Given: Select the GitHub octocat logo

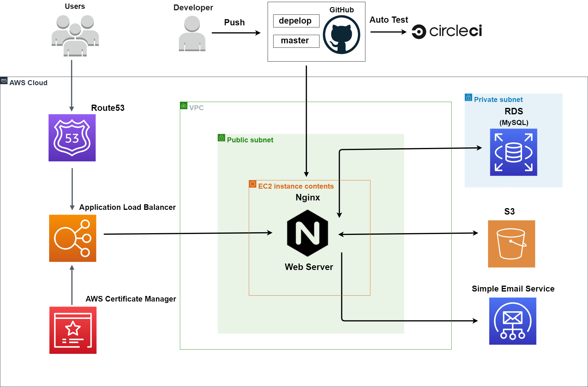Looking at the screenshot, I should coord(342,34).
